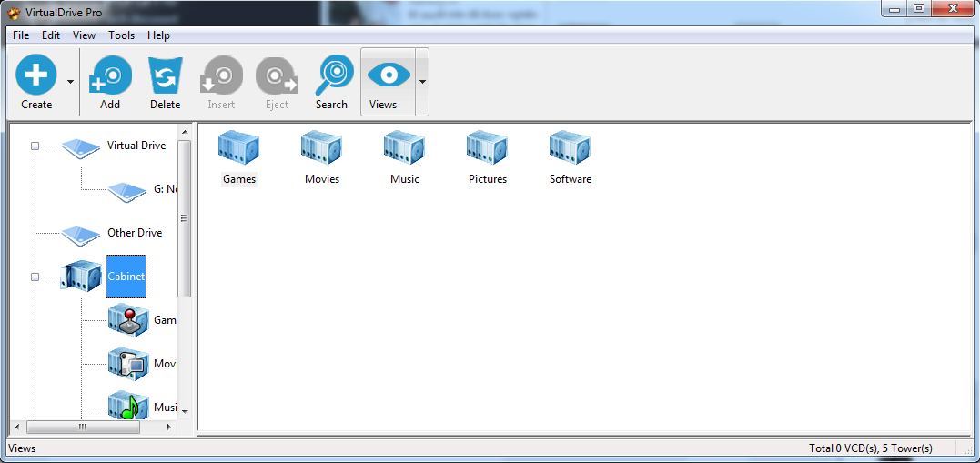
Task: Click the Add disc image icon
Action: point(110,75)
